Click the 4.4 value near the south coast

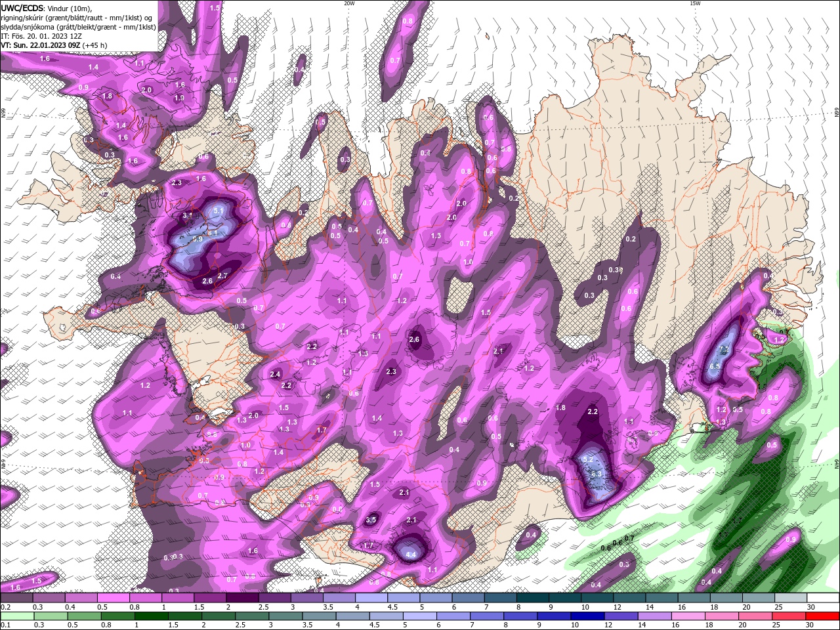point(411,555)
